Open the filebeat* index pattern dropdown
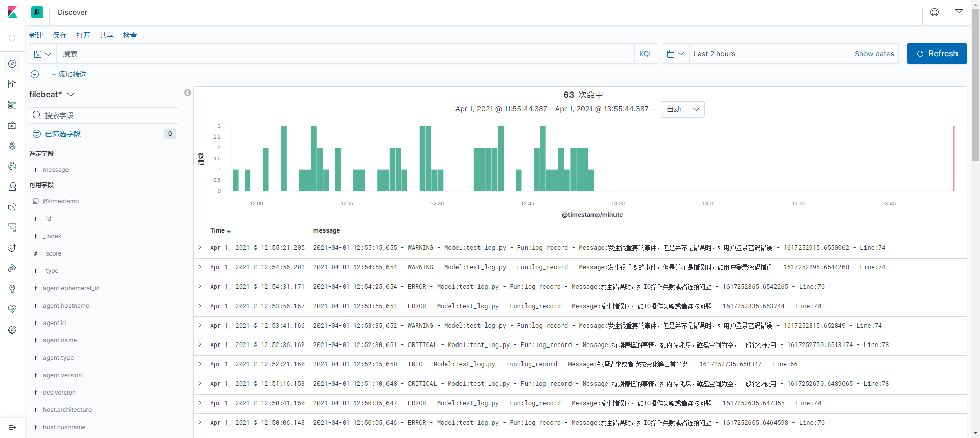This screenshot has width=980, height=438. point(52,94)
